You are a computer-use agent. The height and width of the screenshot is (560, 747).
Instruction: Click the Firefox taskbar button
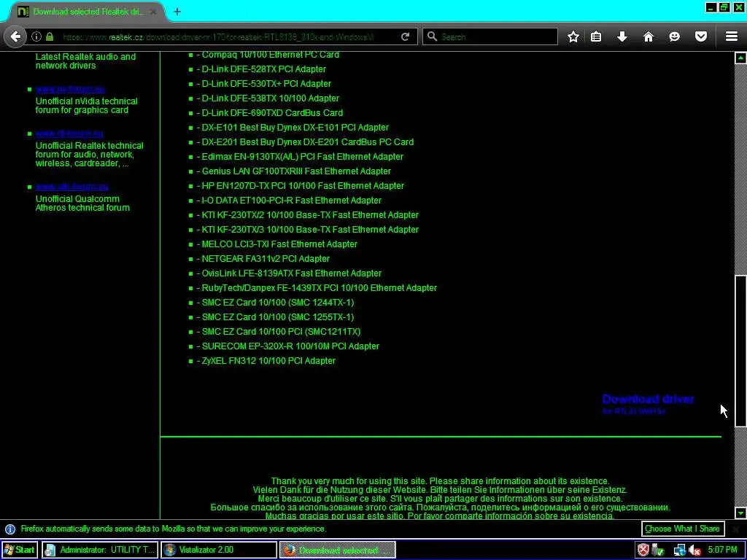[x=337, y=550]
